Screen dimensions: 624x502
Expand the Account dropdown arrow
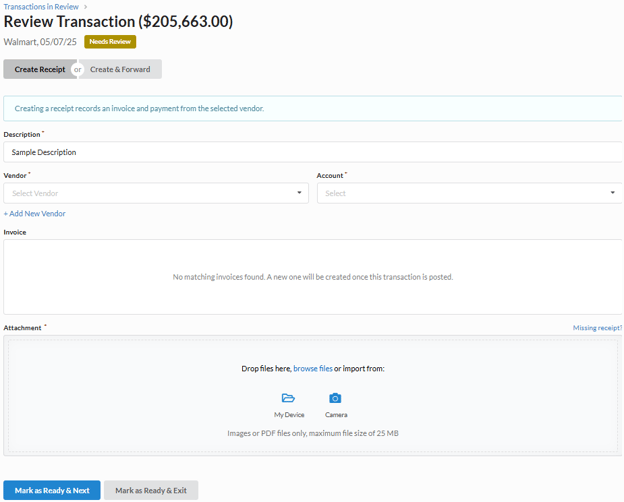pyautogui.click(x=612, y=193)
